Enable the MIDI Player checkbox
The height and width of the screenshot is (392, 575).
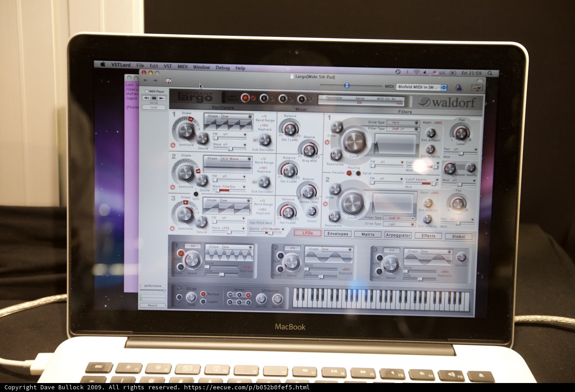tap(146, 92)
